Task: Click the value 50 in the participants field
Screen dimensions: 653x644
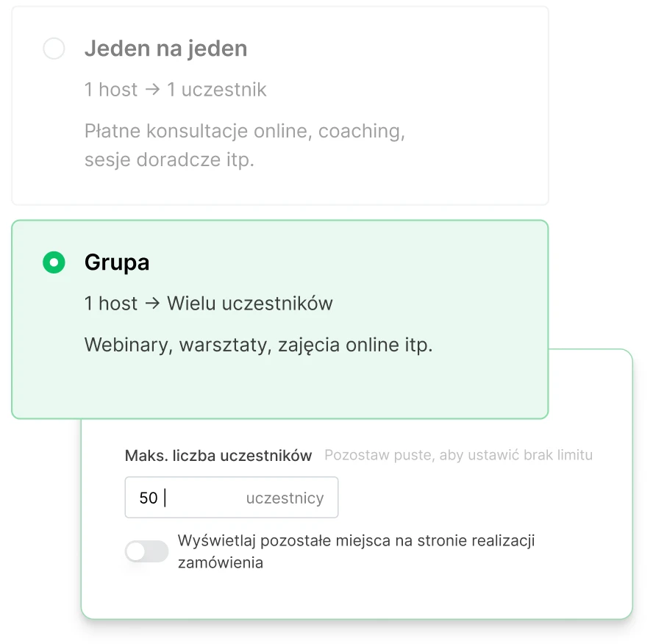Action: click(x=148, y=498)
